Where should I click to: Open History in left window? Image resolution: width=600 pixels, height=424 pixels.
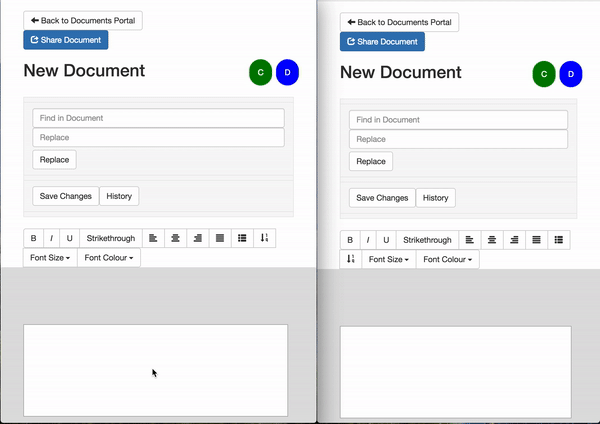click(119, 196)
